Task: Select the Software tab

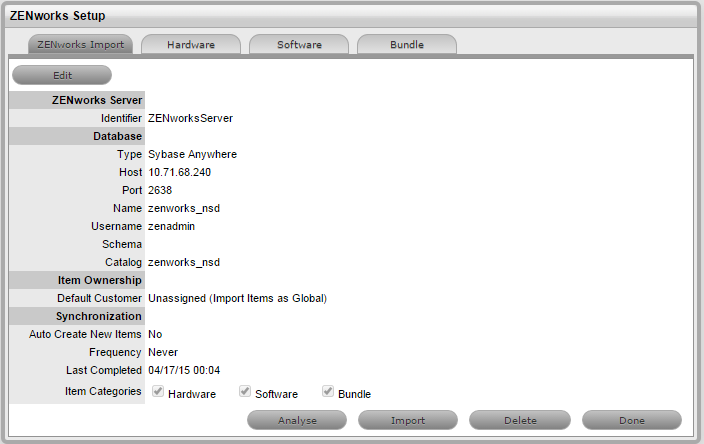Action: tap(299, 45)
